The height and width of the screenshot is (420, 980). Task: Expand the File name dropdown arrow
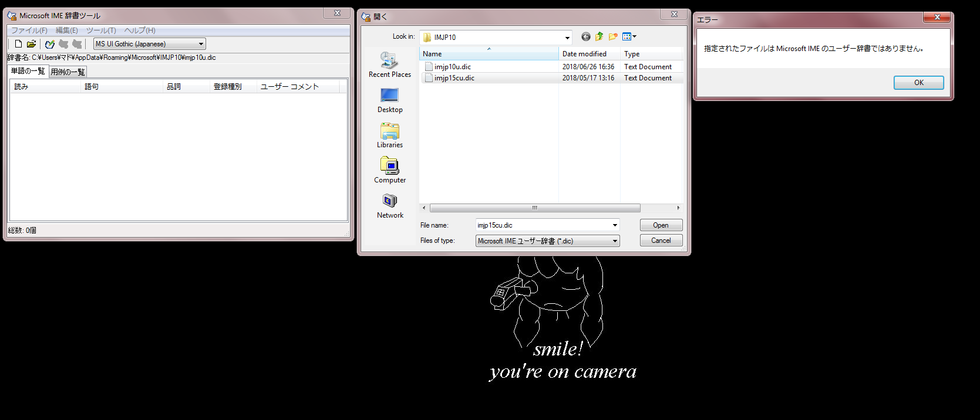point(615,225)
